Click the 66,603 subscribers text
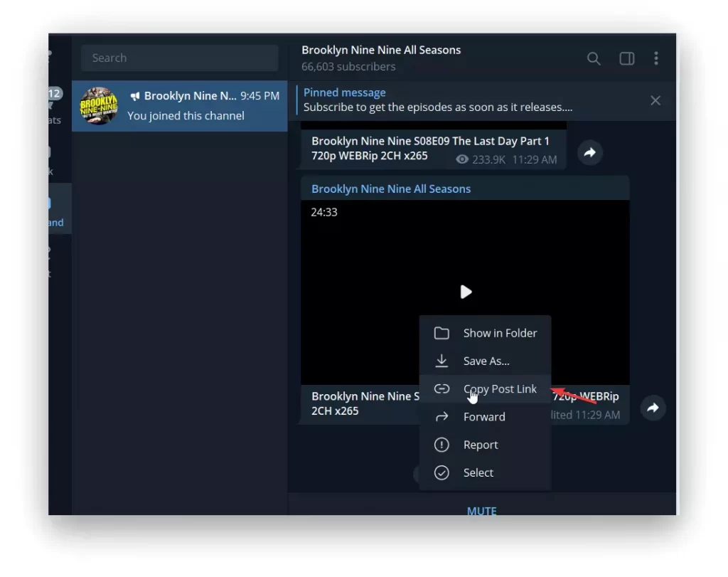This screenshot has height=577, width=728. coord(348,67)
